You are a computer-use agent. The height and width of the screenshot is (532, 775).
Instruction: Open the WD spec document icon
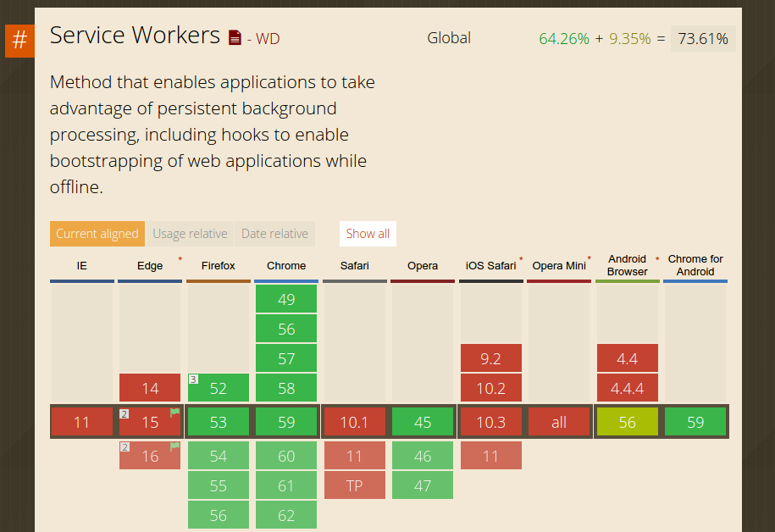coord(235,38)
